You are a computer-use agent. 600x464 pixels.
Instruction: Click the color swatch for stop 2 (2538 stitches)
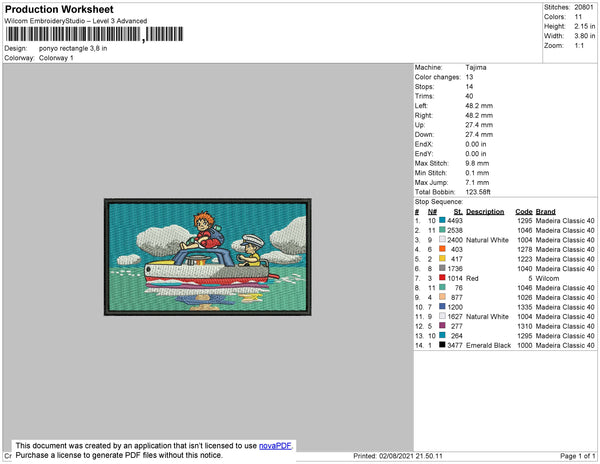tap(442, 230)
